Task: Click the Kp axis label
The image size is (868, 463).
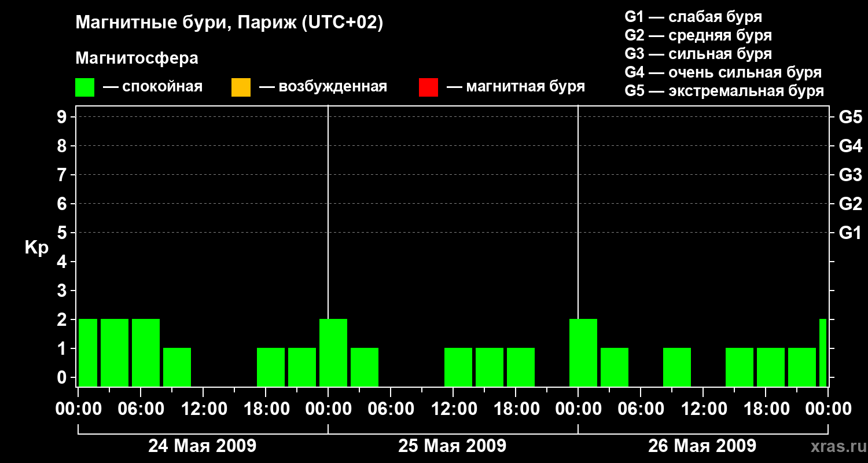Action: tap(36, 248)
